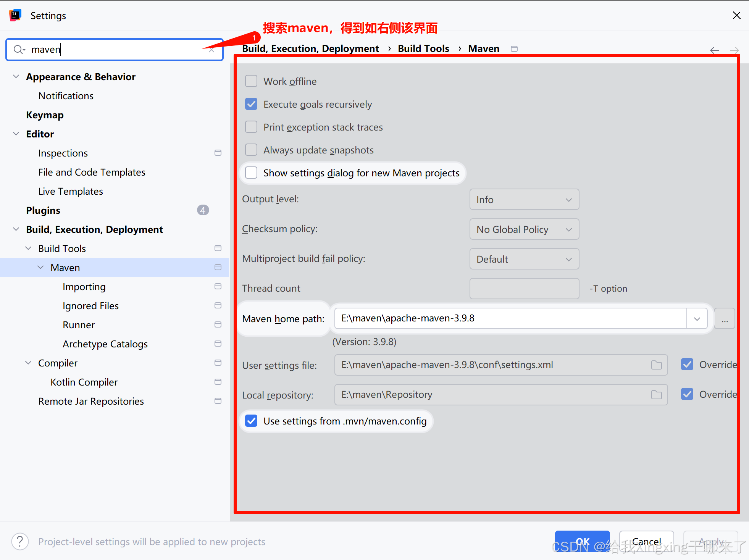Enable the Work offline checkbox
Viewport: 749px width, 560px height.
pyautogui.click(x=251, y=81)
